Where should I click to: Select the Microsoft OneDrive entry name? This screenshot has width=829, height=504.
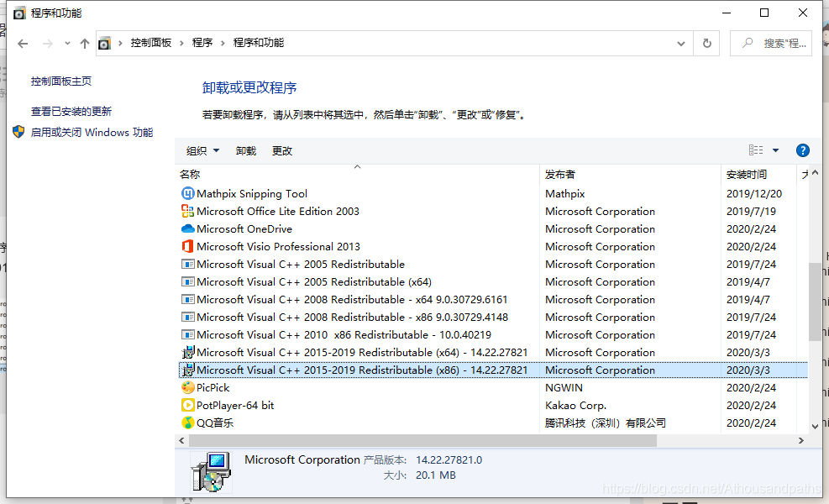[x=244, y=229]
